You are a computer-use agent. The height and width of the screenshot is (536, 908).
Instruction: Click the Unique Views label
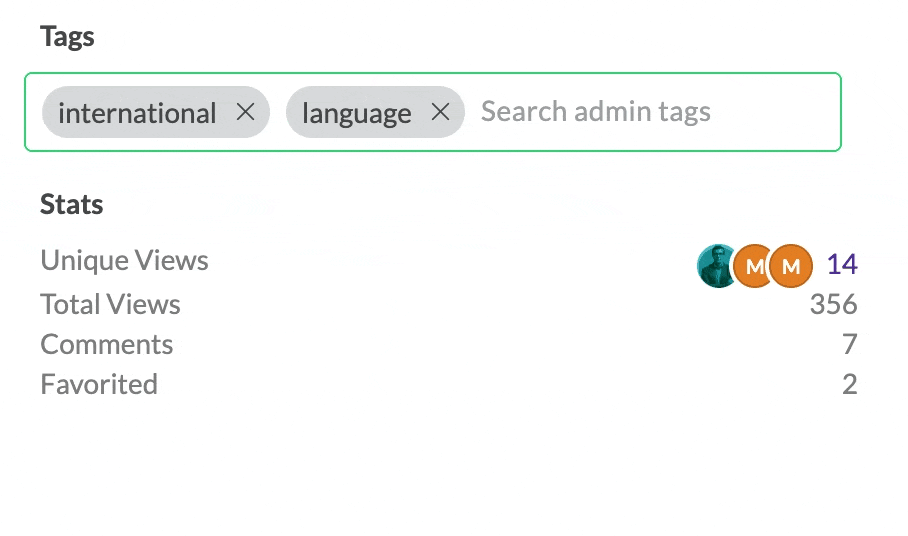tap(125, 260)
